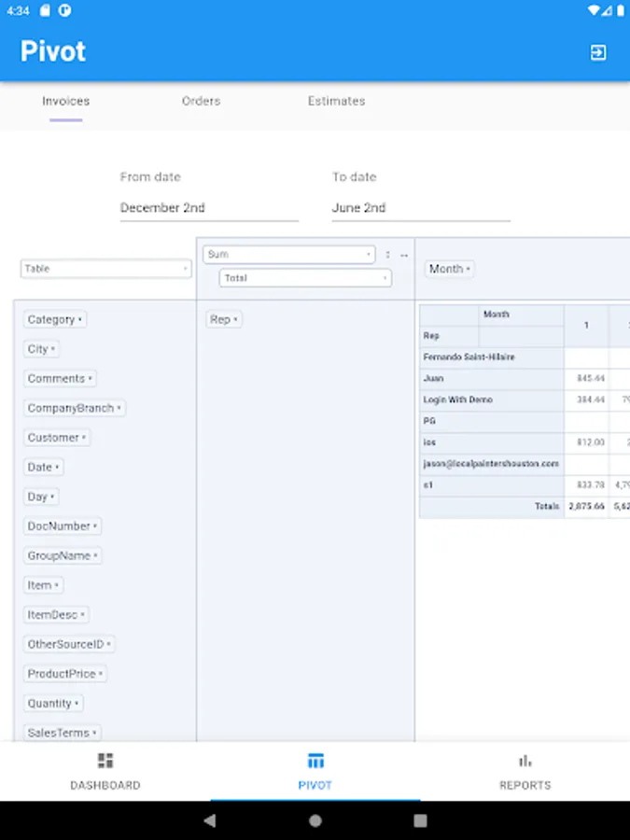Tap Android home navigation button
Screen dimensions: 630x840
point(315,820)
